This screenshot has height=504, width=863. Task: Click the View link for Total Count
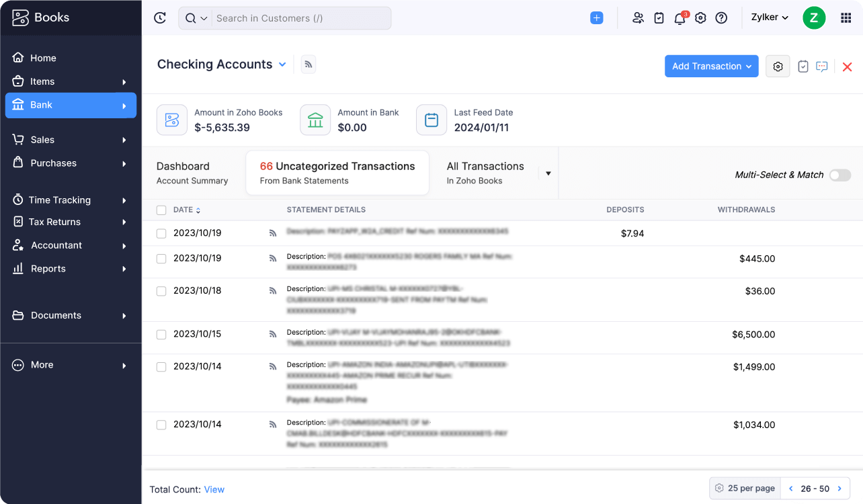pyautogui.click(x=214, y=490)
